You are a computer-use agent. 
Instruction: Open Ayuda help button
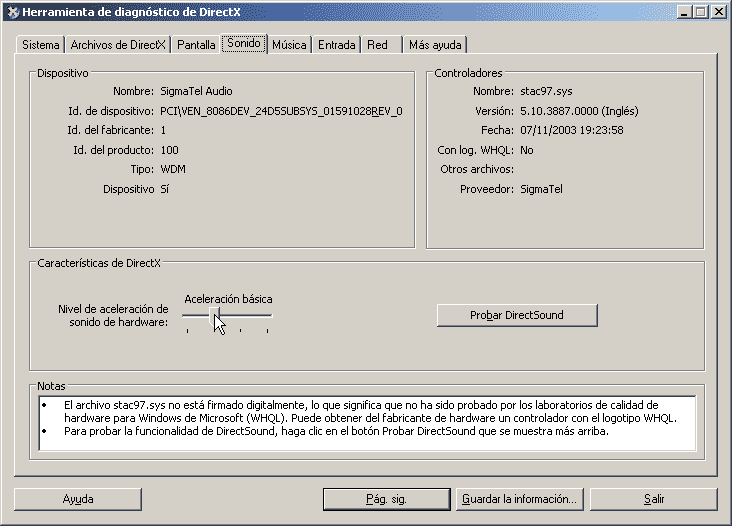(x=78, y=499)
